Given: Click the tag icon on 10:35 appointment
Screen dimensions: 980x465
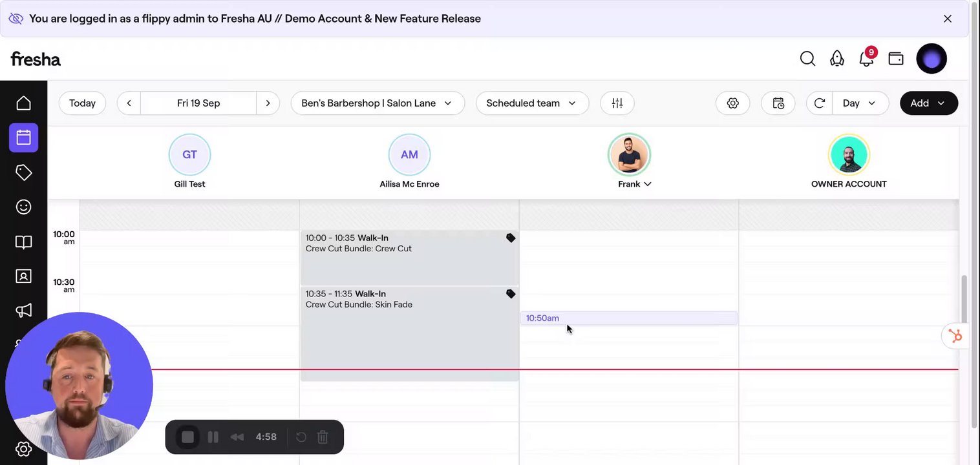Looking at the screenshot, I should tap(511, 294).
